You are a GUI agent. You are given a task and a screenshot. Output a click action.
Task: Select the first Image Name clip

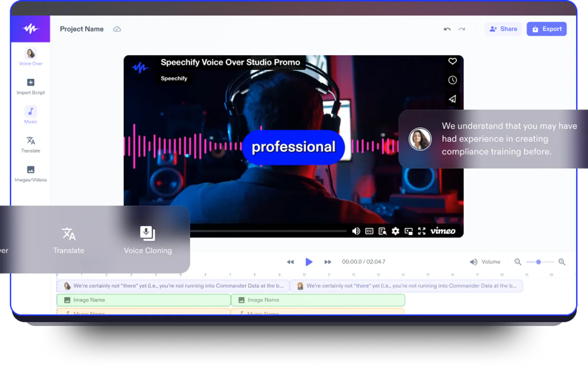point(144,300)
